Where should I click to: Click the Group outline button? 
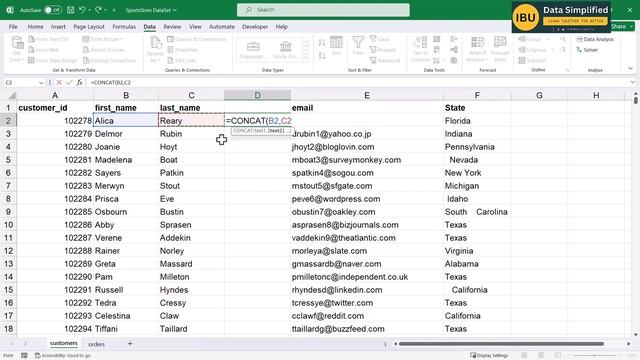[533, 39]
